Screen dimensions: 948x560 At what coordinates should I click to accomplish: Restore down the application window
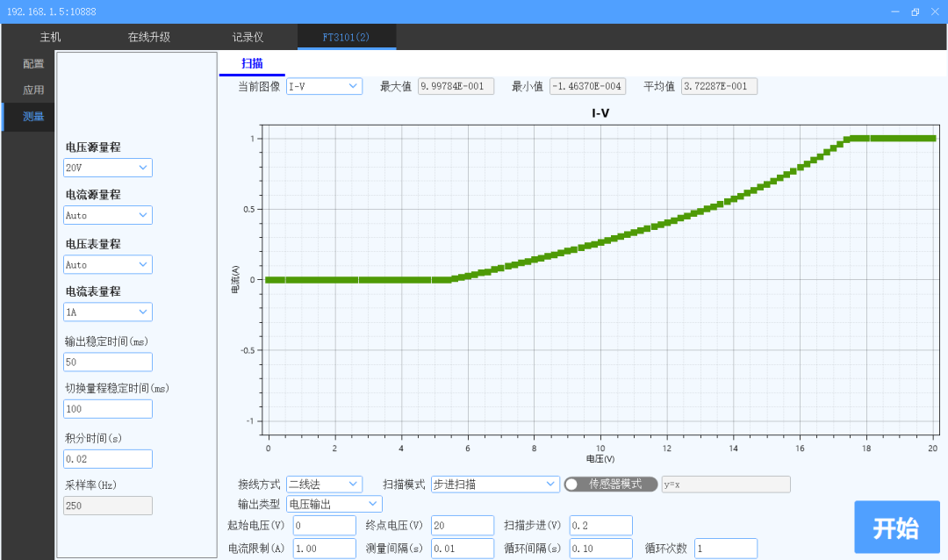point(916,11)
